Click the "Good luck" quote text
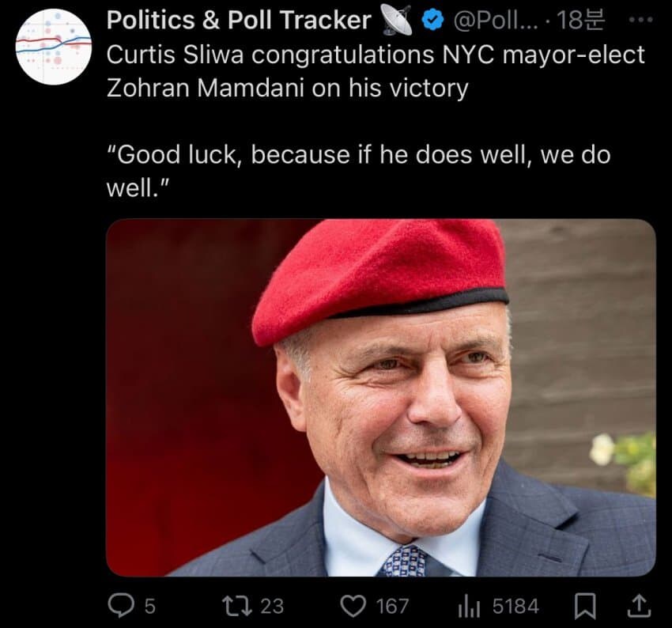This screenshot has height=628, width=672. click(357, 170)
